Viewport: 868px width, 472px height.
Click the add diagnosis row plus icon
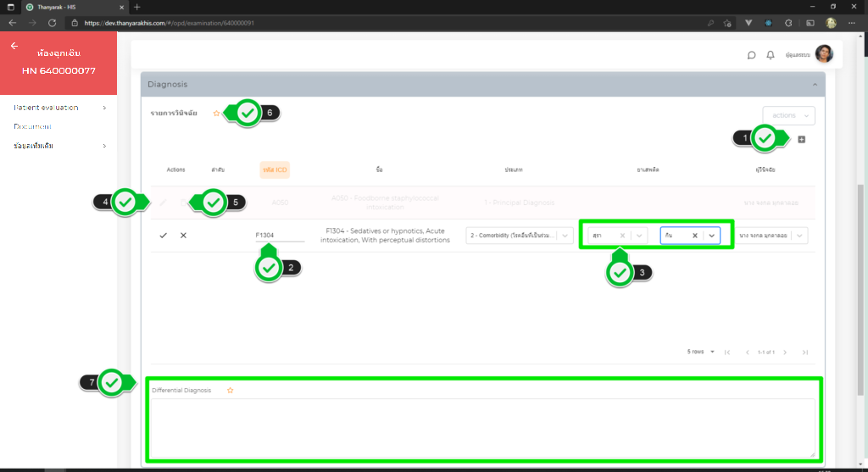coord(801,139)
